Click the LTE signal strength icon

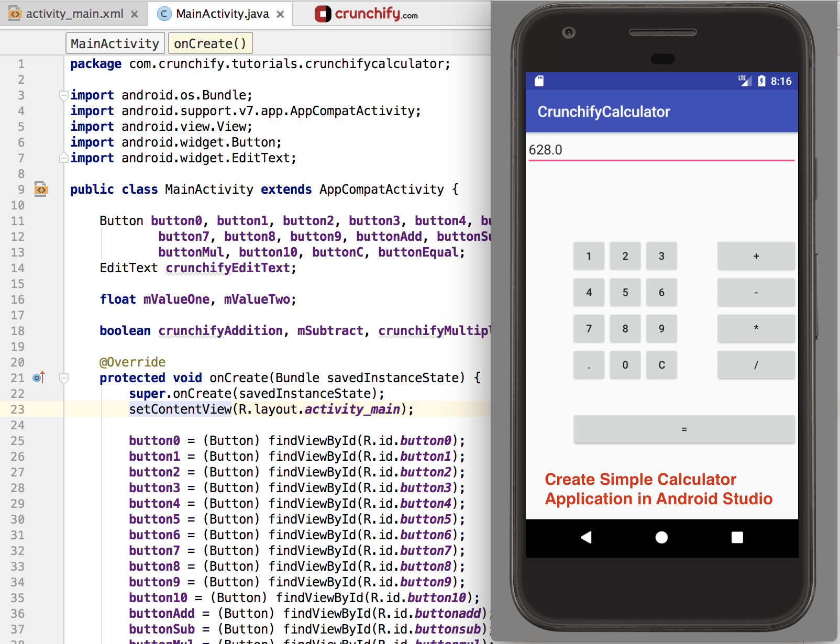point(745,81)
